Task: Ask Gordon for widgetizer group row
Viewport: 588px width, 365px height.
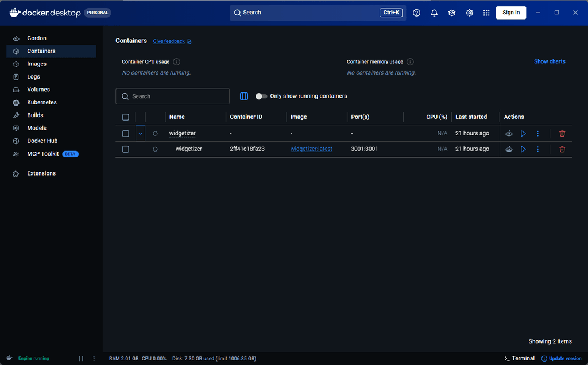Action: click(x=509, y=133)
